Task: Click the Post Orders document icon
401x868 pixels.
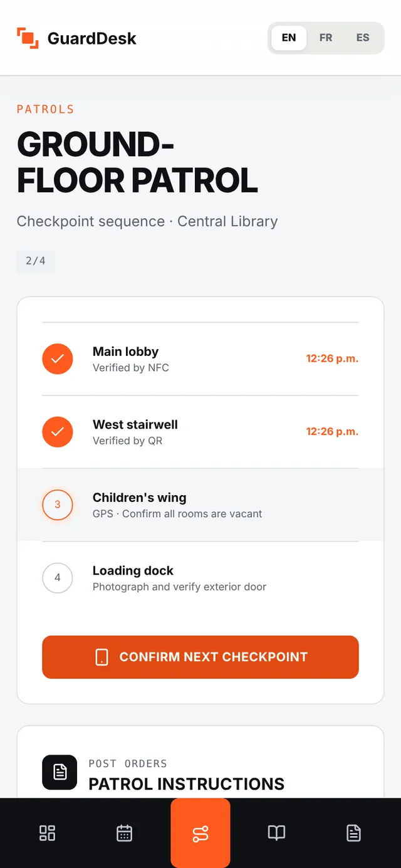Action: coord(60,772)
